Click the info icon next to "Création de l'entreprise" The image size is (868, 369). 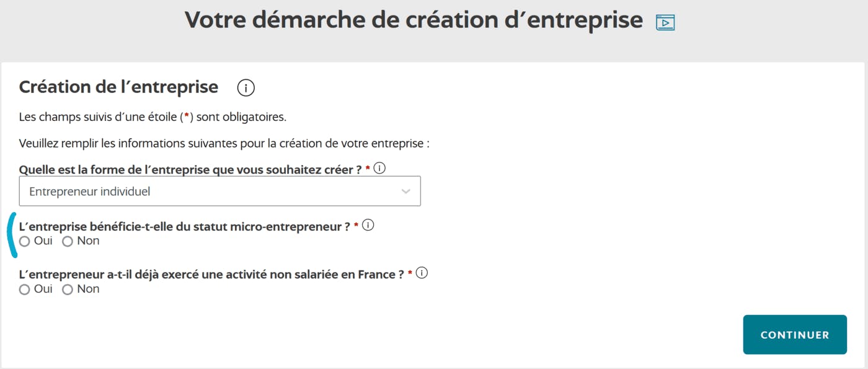click(246, 87)
